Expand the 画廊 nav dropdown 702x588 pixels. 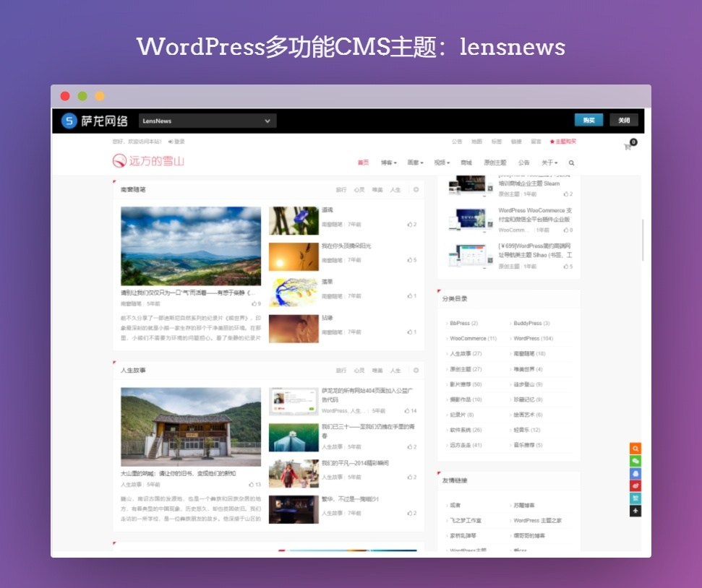(415, 163)
